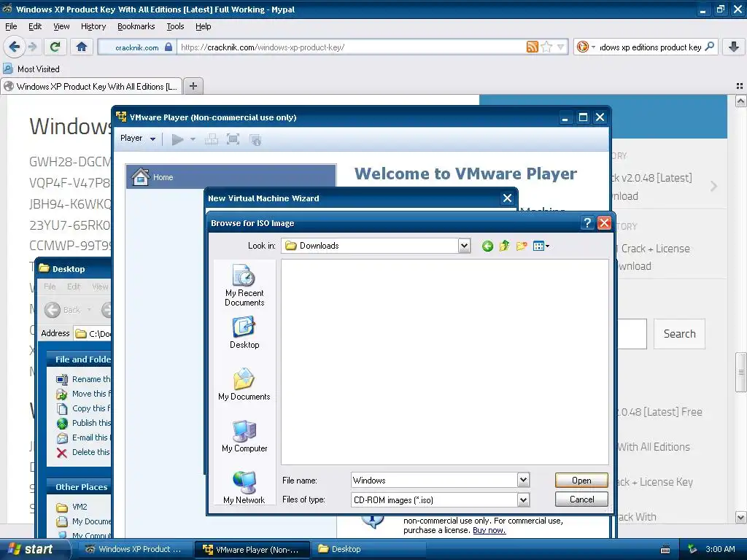This screenshot has height=560, width=747.
Task: Open VM2 under Other Places
Action: click(x=72, y=507)
